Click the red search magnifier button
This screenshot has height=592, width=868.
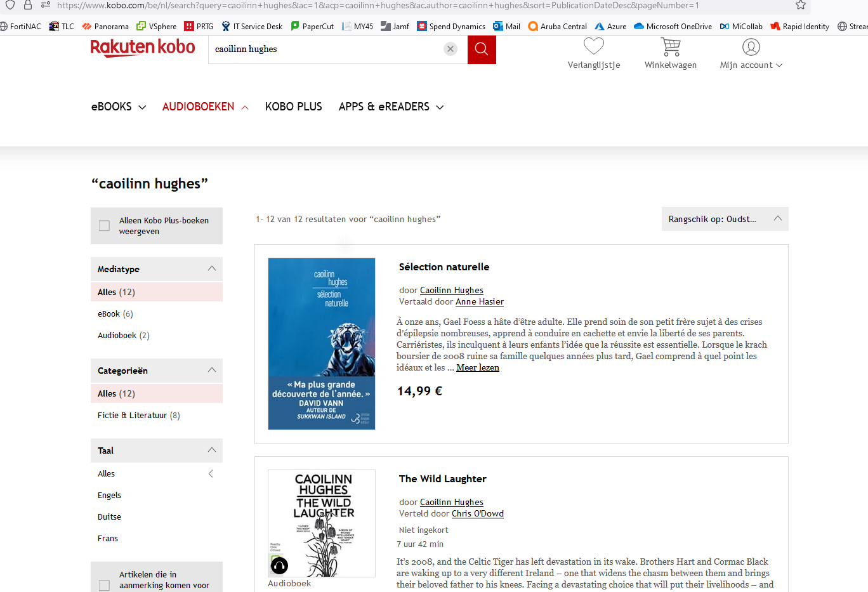point(482,49)
